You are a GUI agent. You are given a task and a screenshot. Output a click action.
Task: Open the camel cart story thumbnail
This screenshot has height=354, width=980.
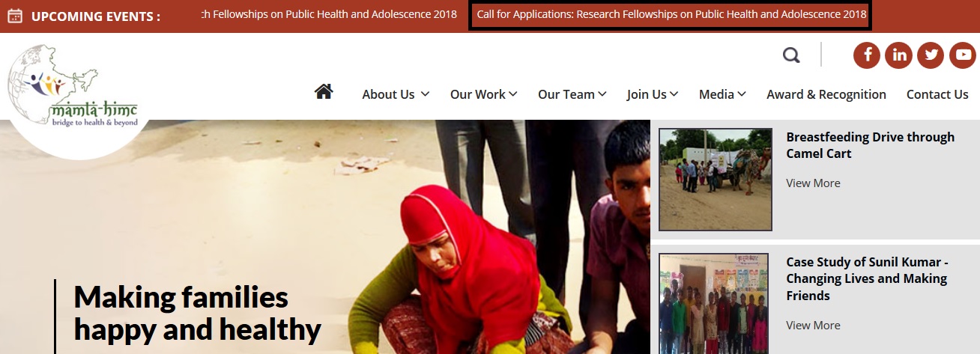(716, 180)
